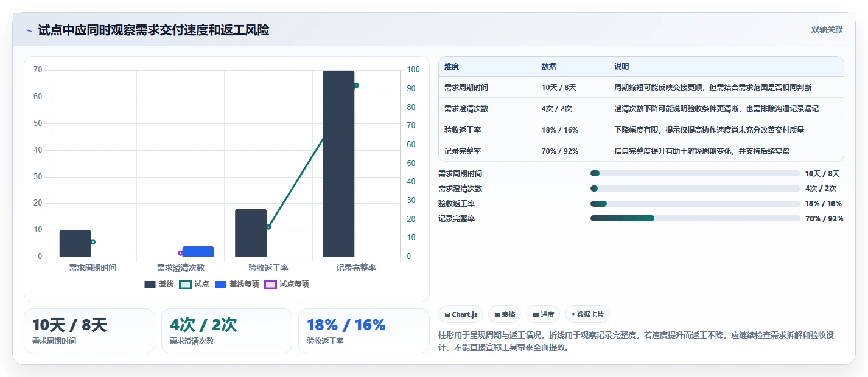Viewport: 868px width, 377px height.
Task: Click the 18% / 16% table cell
Action: point(559,130)
